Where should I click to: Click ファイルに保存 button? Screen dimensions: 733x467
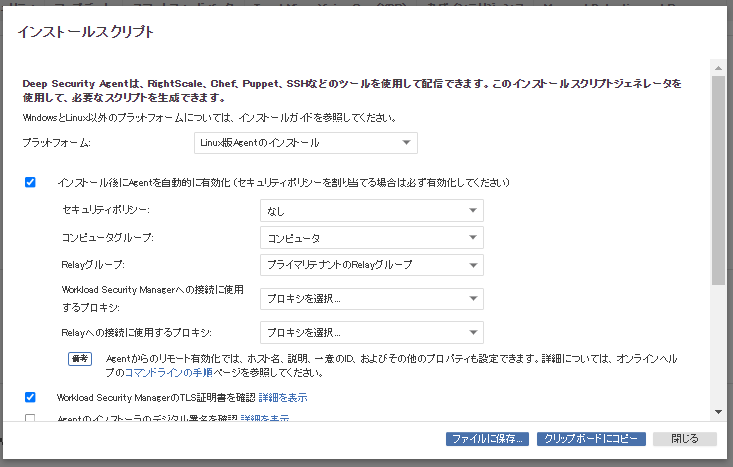click(x=487, y=439)
